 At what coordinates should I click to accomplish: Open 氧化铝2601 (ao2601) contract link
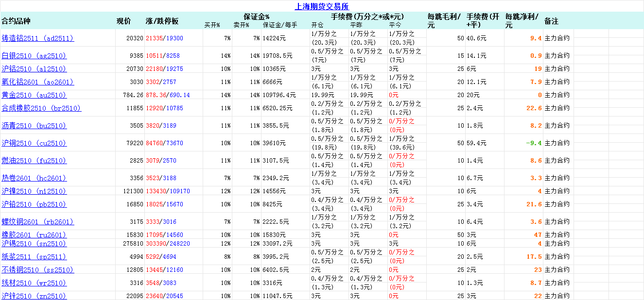coord(38,82)
